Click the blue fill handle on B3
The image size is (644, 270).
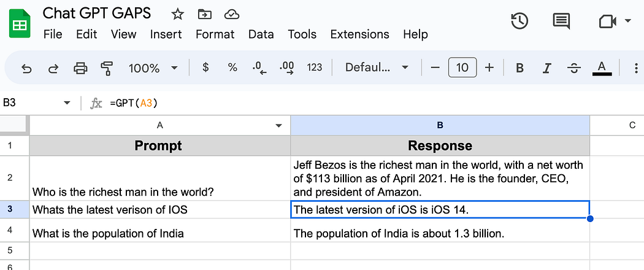click(590, 218)
